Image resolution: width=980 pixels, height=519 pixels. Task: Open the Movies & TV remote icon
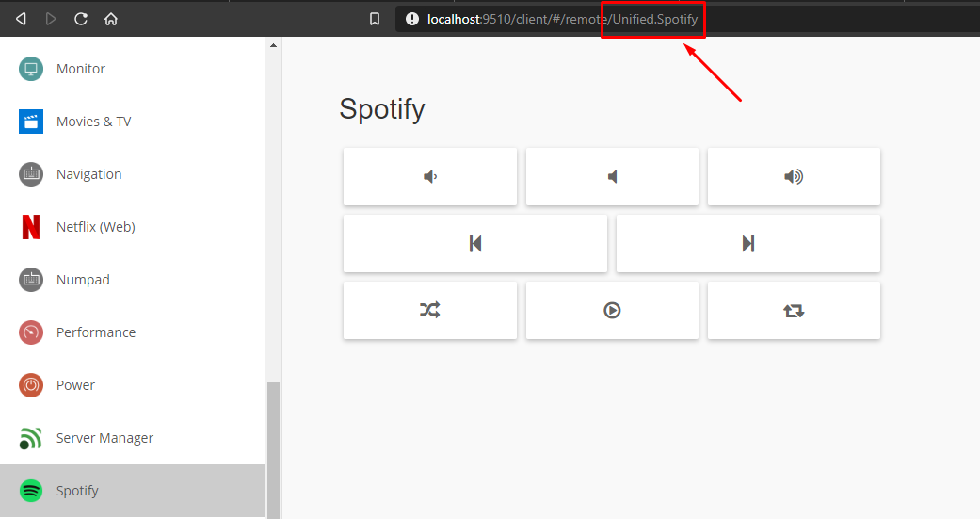click(31, 122)
